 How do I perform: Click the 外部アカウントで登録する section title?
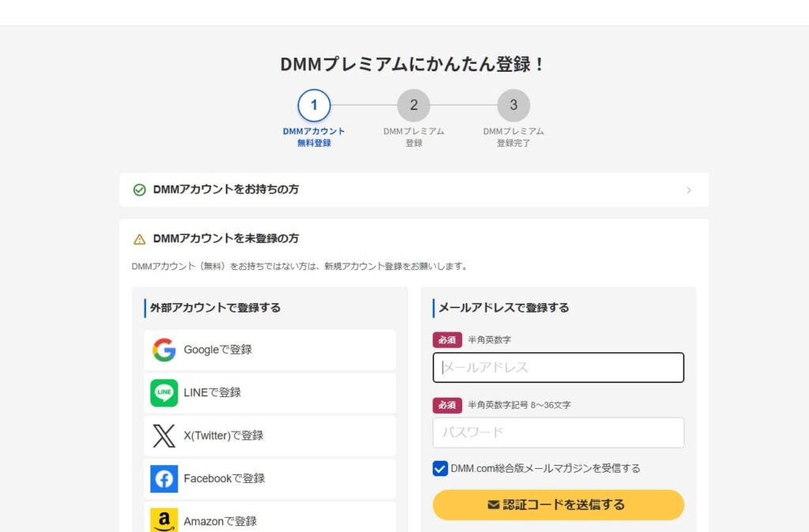tap(216, 308)
